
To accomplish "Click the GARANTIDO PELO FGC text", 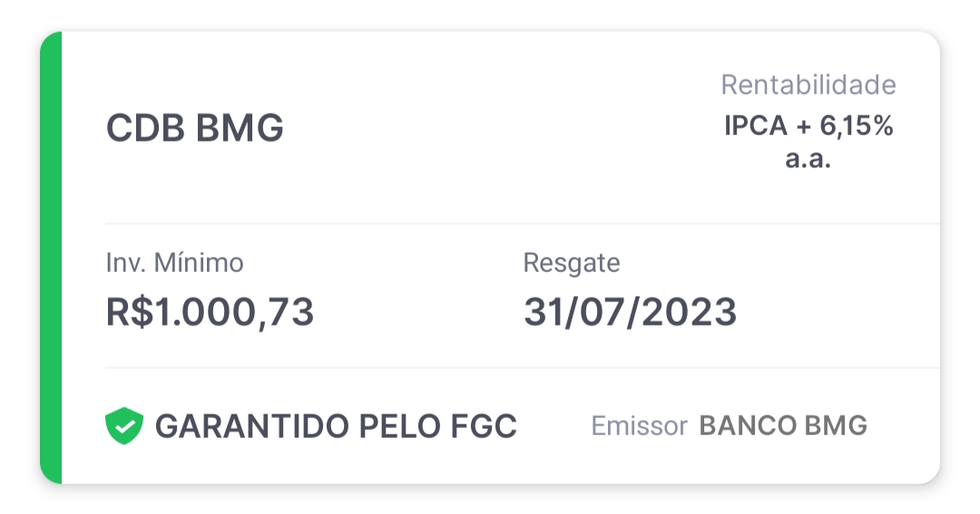I will tap(336, 427).
